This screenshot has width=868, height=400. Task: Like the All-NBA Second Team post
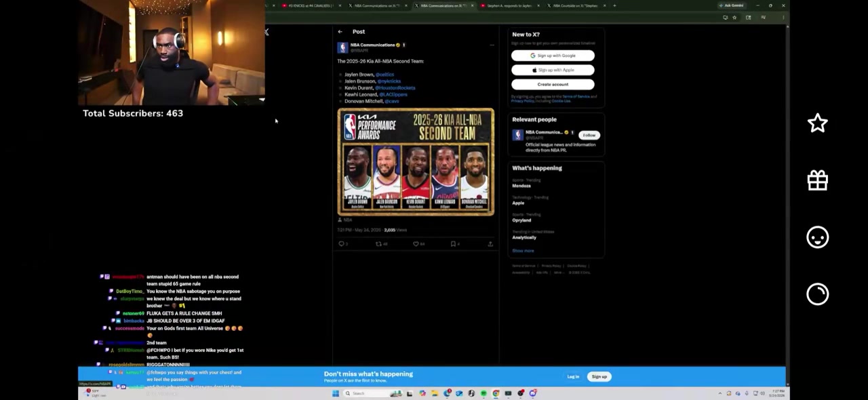416,244
